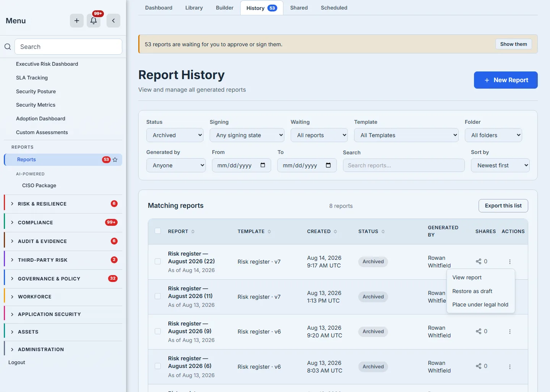Select checkbox for Risk register August 2026 (9)
Image resolution: width=550 pixels, height=392 pixels.
tap(158, 331)
